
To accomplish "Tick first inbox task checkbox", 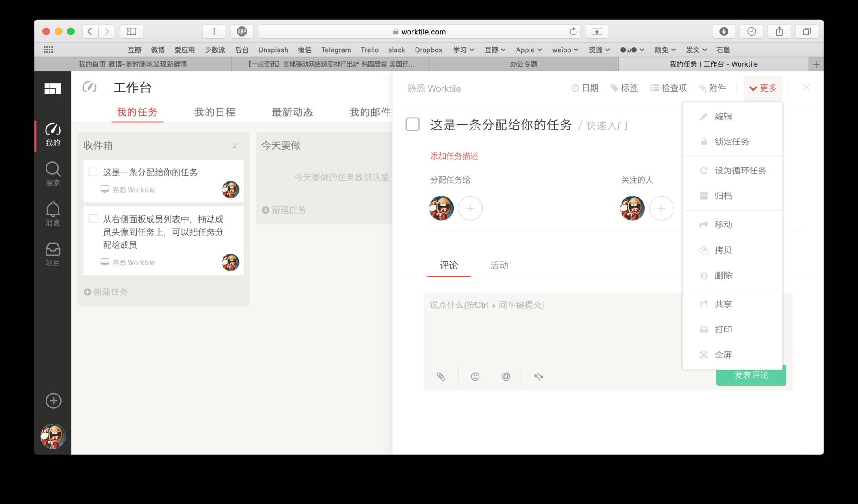I will (x=93, y=172).
